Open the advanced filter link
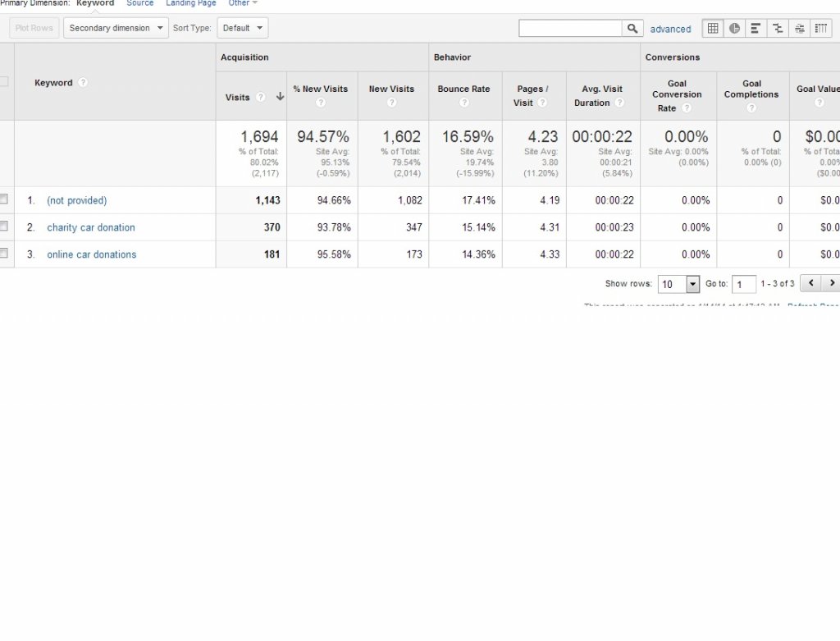The width and height of the screenshot is (840, 641). [x=670, y=29]
